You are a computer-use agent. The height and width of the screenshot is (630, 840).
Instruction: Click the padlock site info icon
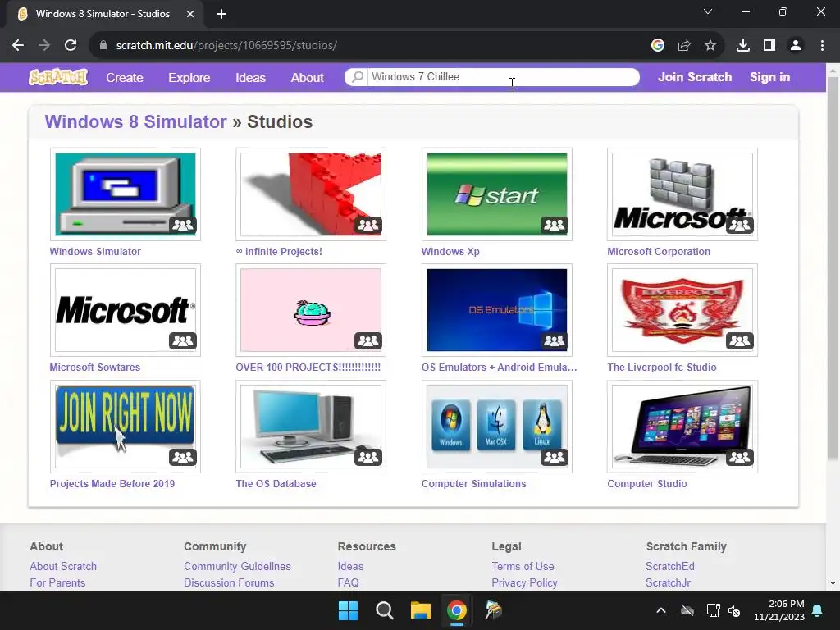coord(103,46)
